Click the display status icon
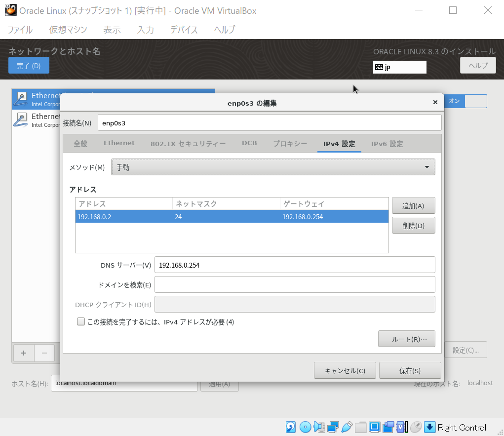Viewport: 504px width, 436px height. tap(375, 427)
